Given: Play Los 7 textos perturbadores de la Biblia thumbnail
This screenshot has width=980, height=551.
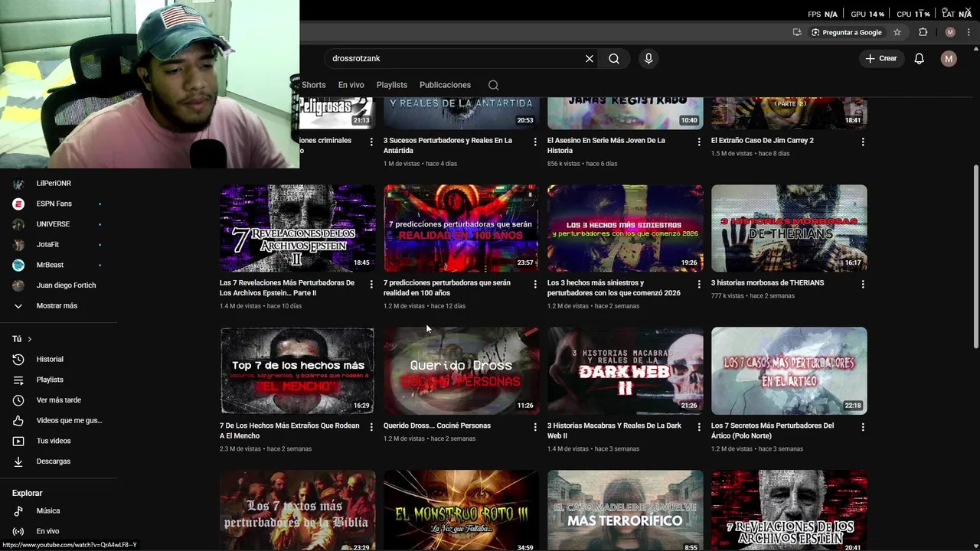Looking at the screenshot, I should [297, 510].
